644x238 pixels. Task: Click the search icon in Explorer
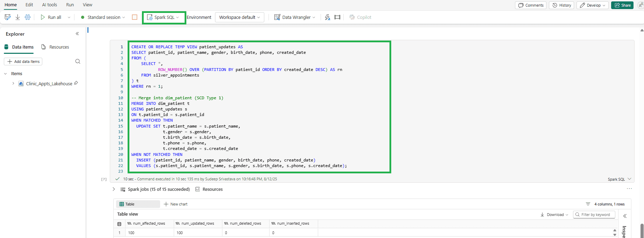[x=78, y=62]
